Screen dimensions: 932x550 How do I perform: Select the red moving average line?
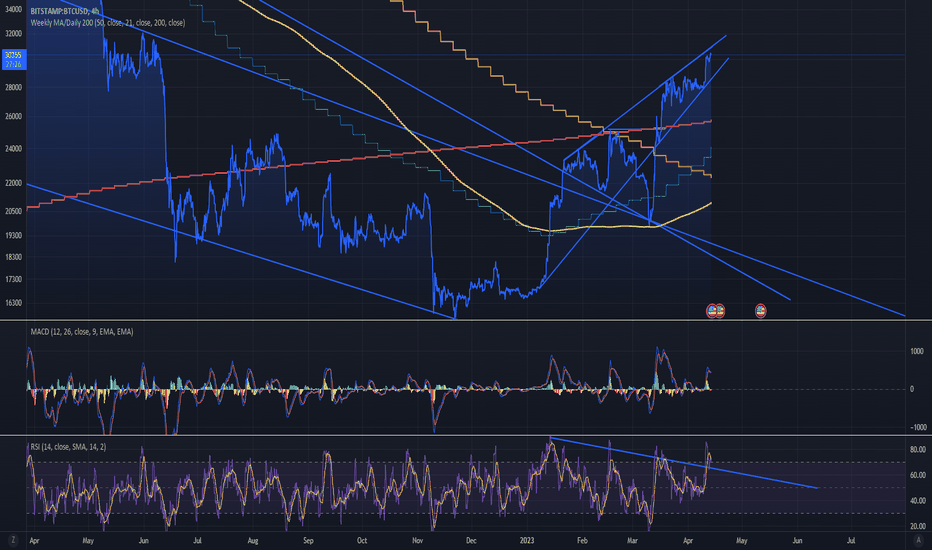click(369, 156)
